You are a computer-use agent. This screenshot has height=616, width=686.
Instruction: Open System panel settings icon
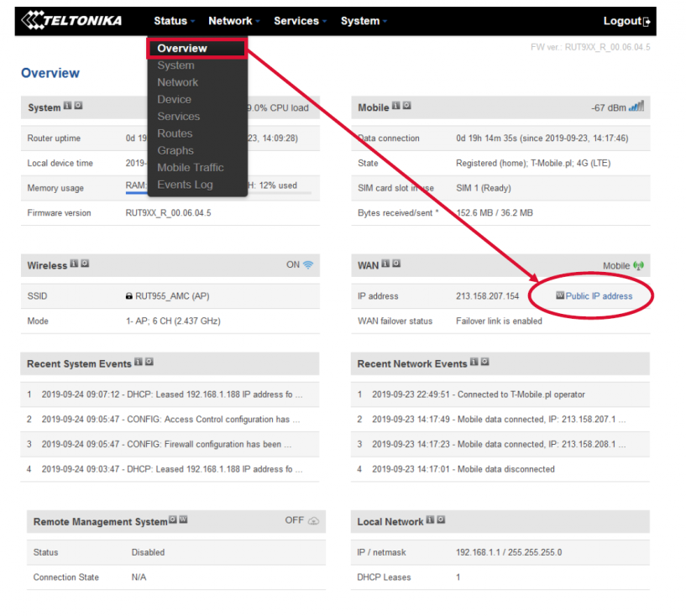[x=78, y=106]
